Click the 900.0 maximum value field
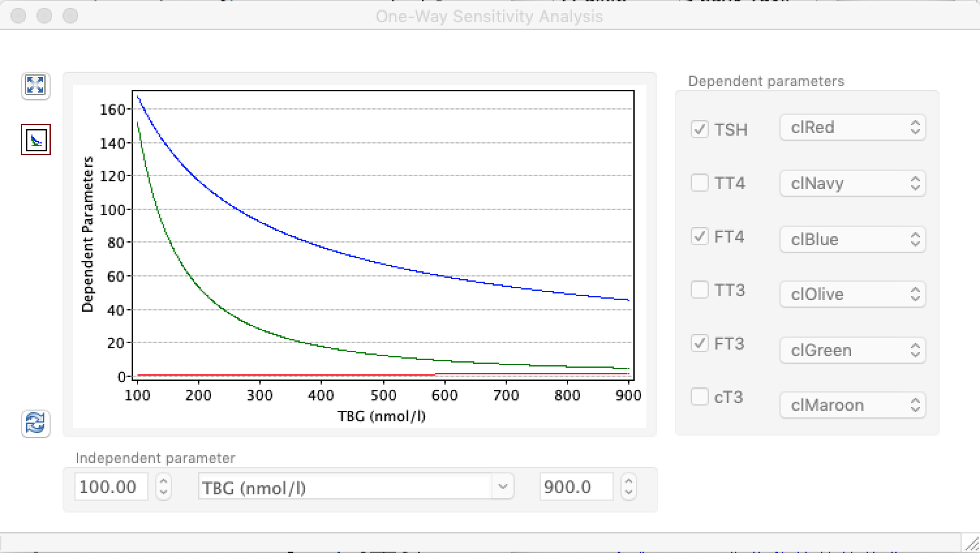 click(576, 487)
